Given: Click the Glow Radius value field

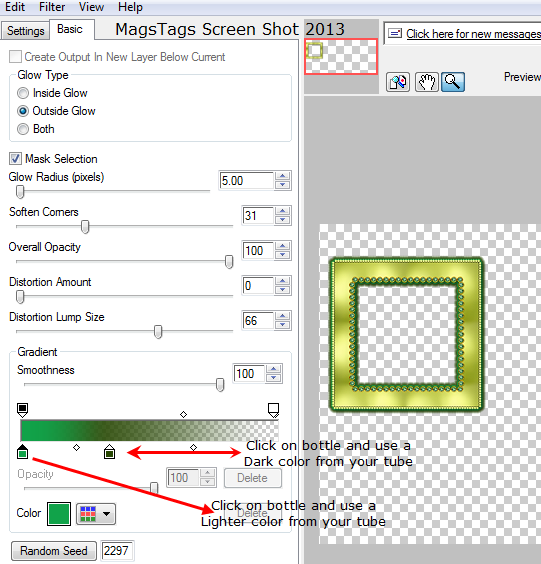Looking at the screenshot, I should [247, 181].
